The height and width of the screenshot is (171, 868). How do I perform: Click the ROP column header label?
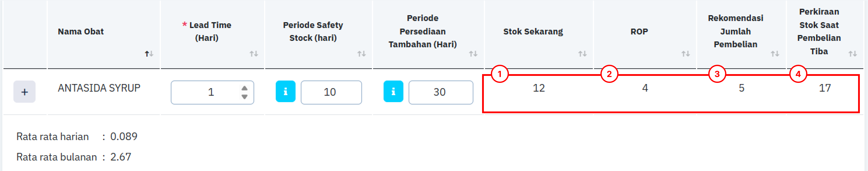click(x=639, y=31)
